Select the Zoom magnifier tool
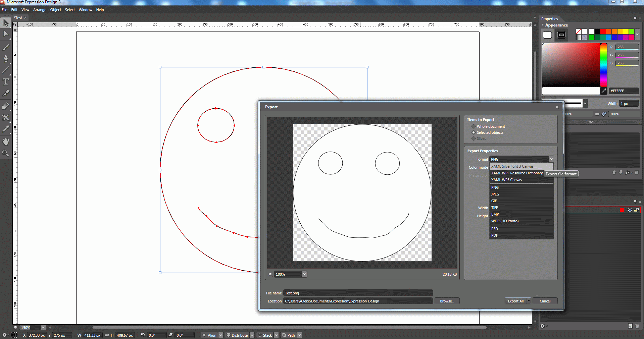The height and width of the screenshot is (339, 644). (6, 153)
